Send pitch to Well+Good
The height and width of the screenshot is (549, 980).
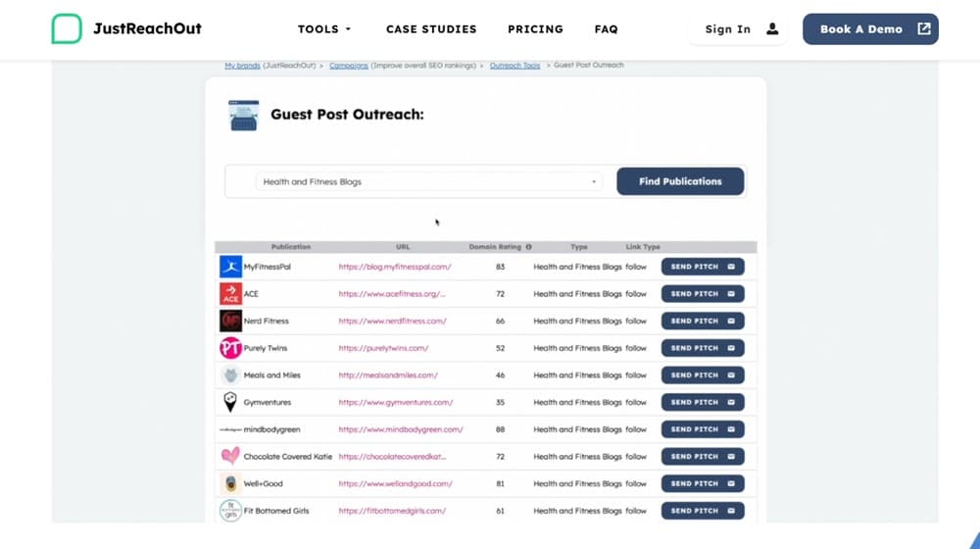point(703,483)
